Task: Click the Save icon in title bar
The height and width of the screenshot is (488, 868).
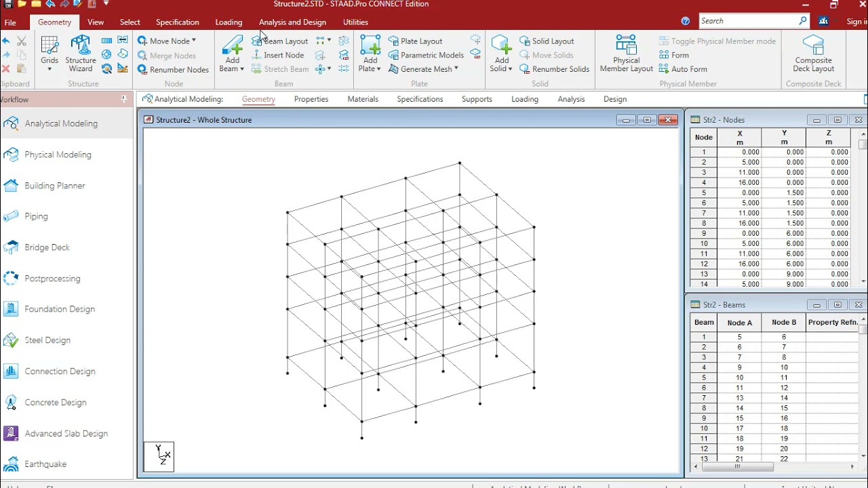Action: [8, 4]
